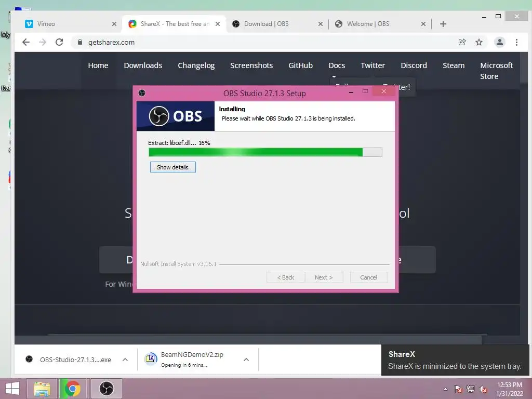The height and width of the screenshot is (399, 532).
Task: Close the Download | OBS tab
Action: [320, 24]
